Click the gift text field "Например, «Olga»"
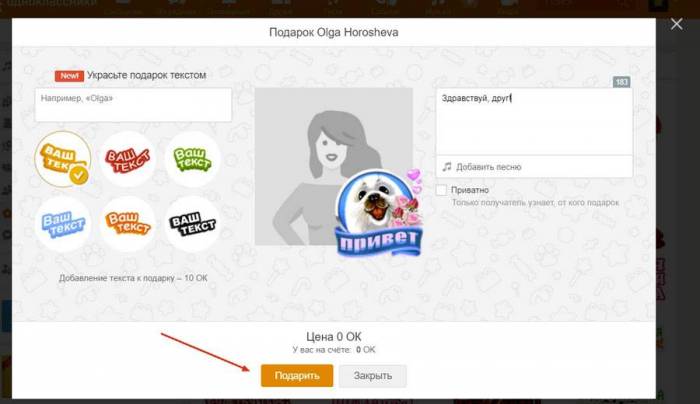The image size is (700, 404). point(133,104)
